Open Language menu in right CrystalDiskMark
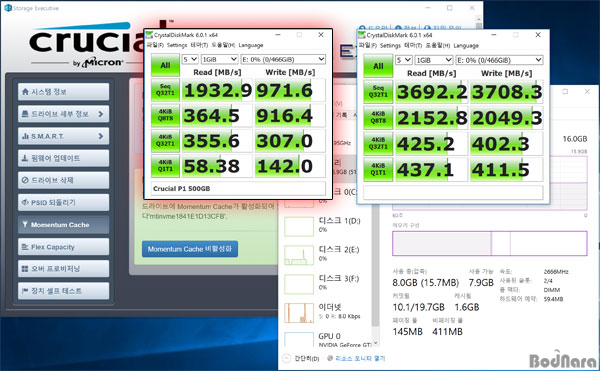The height and width of the screenshot is (371, 600). tap(466, 46)
